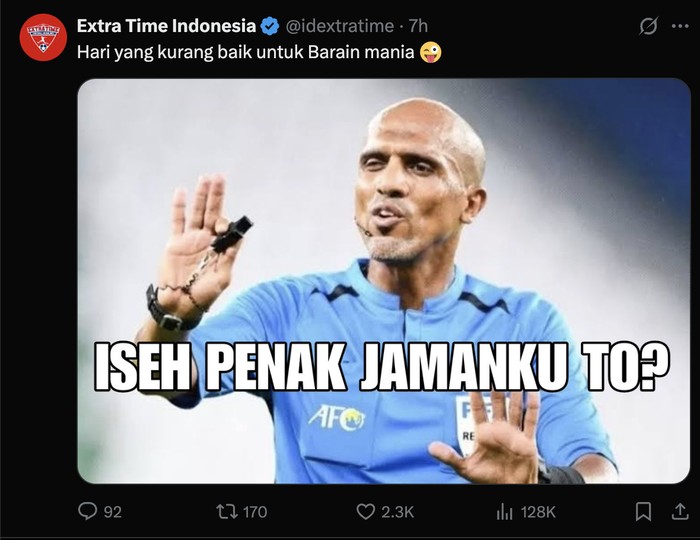Open the referee meme image

384,281
